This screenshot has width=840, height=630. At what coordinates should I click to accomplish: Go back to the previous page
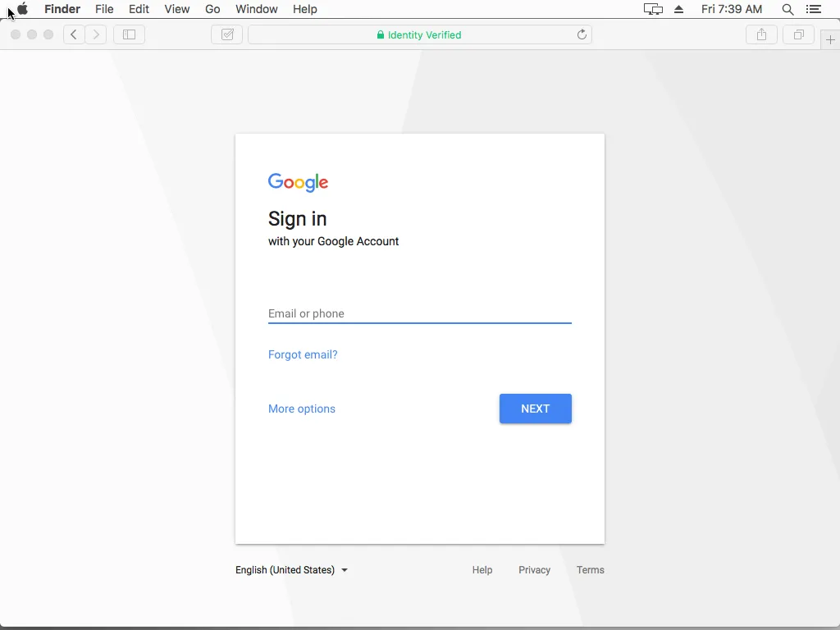tap(73, 34)
